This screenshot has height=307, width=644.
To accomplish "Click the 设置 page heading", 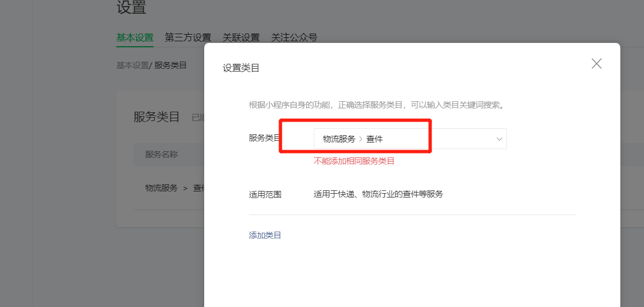I will 132,8.
